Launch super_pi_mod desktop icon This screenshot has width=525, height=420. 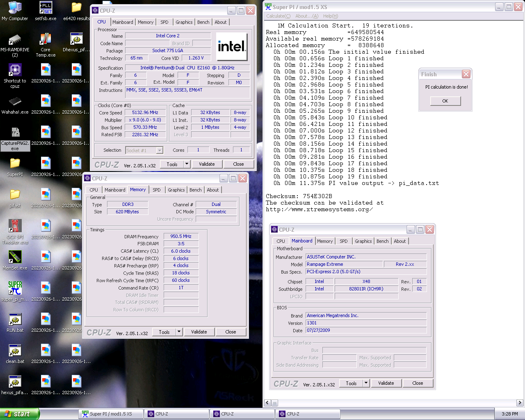click(15, 292)
